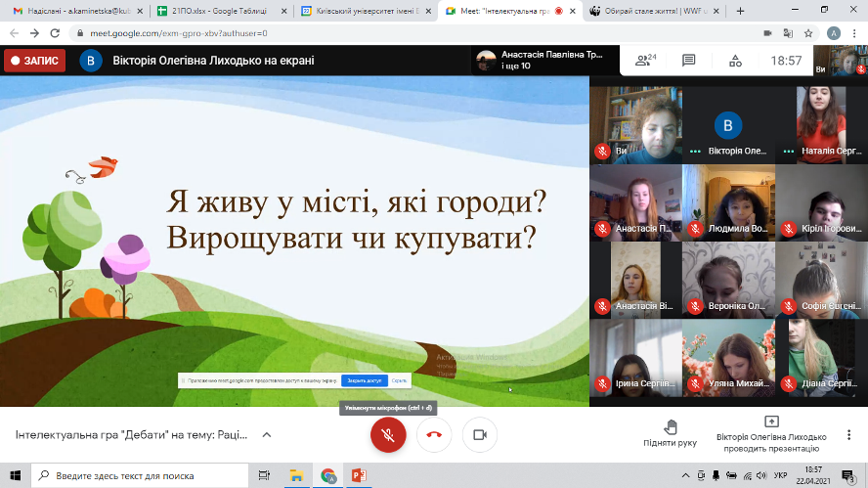Open PowerPoint from the Windows taskbar
This screenshot has width=868, height=488.
pyautogui.click(x=358, y=475)
